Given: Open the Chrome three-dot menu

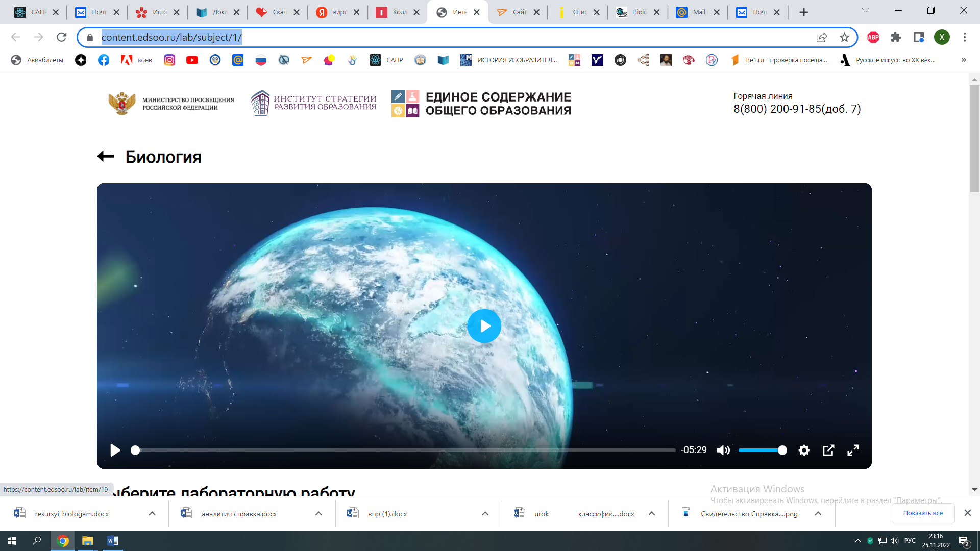Looking at the screenshot, I should (964, 37).
